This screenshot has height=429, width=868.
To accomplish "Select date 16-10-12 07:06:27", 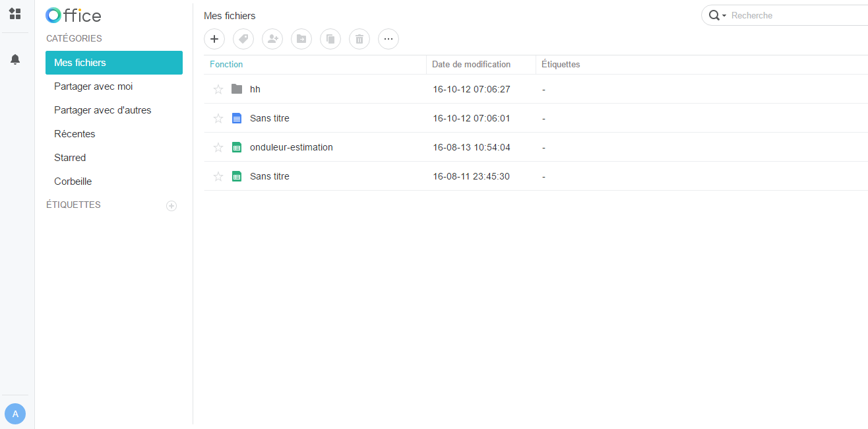I will (x=472, y=89).
